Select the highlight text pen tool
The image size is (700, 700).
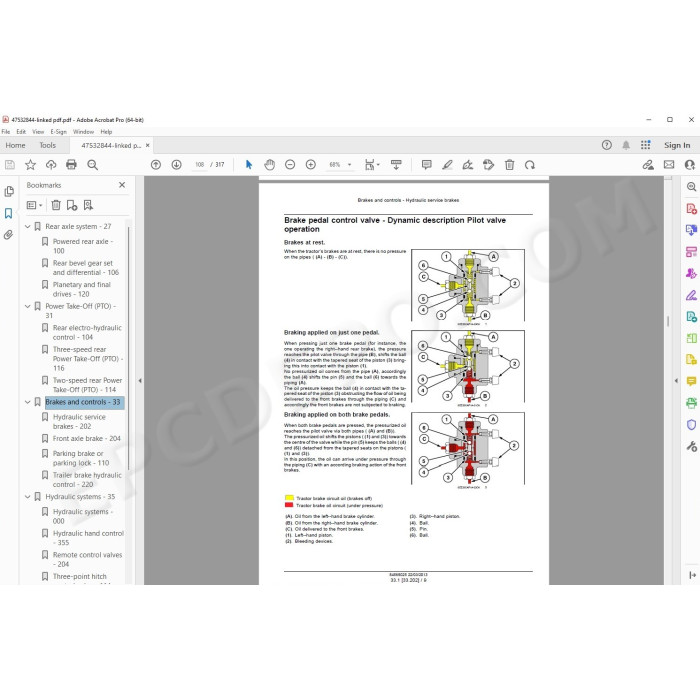(x=447, y=165)
